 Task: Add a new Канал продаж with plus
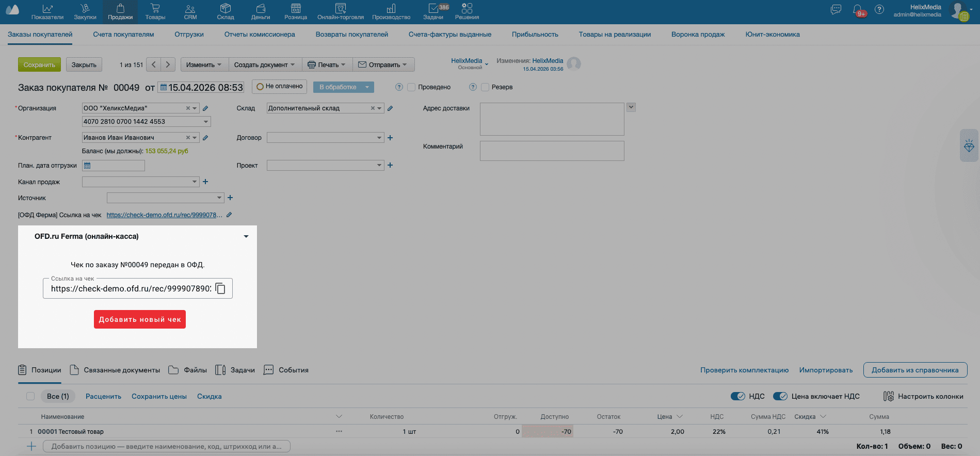point(205,182)
